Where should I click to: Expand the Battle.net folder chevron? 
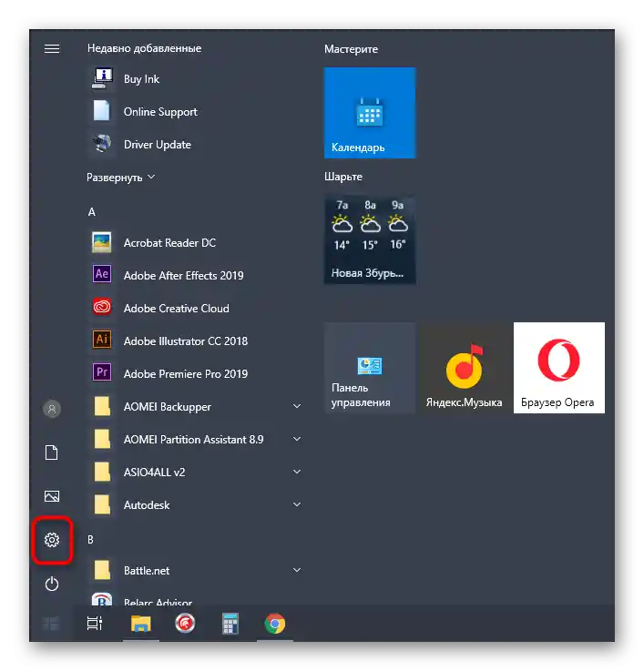pos(297,570)
